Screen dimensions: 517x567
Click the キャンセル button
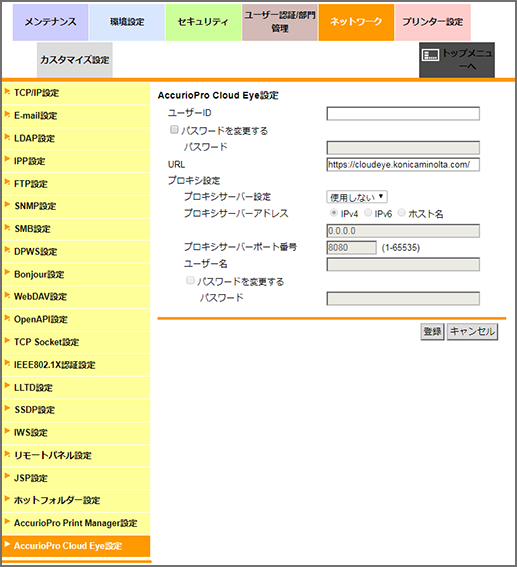click(x=472, y=332)
